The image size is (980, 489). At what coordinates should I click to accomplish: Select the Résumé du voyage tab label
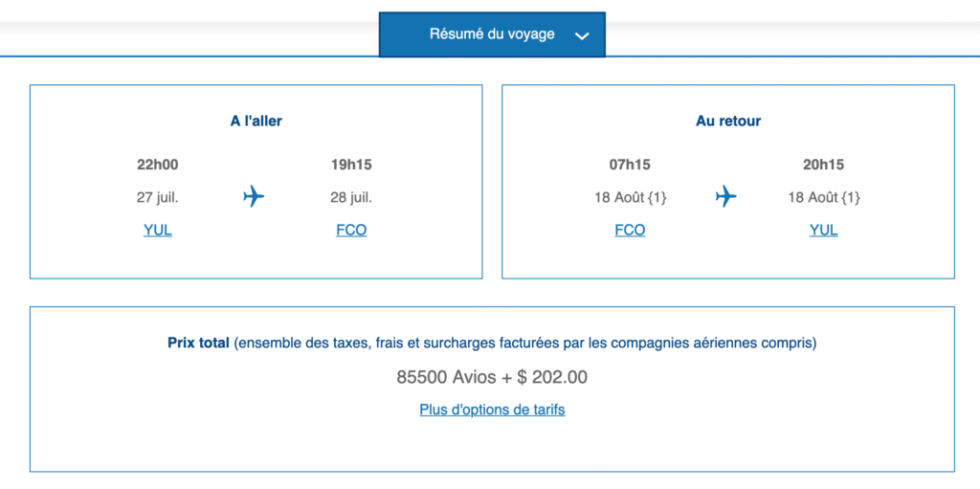(x=492, y=34)
